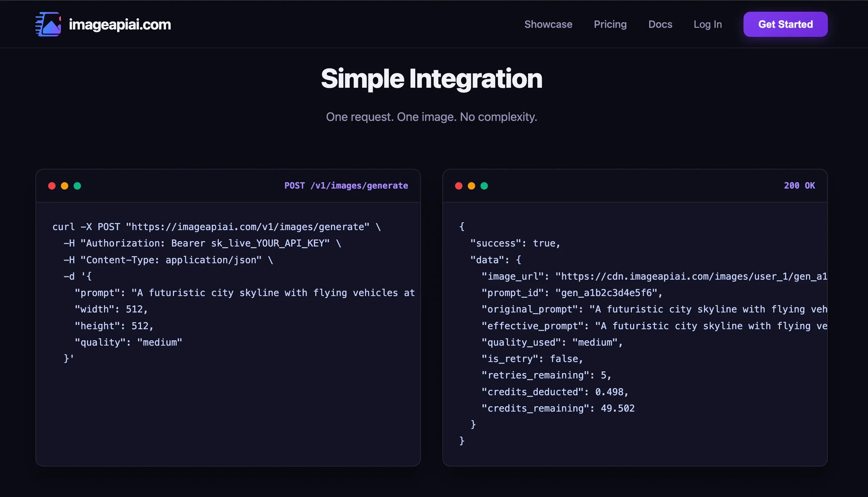Click the Simple Integration heading

[x=432, y=79]
